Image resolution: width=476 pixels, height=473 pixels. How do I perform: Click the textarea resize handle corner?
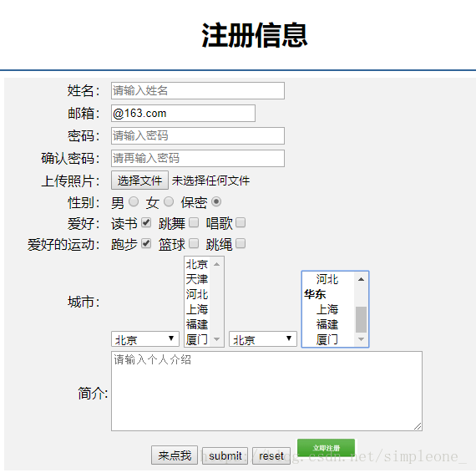[418, 426]
